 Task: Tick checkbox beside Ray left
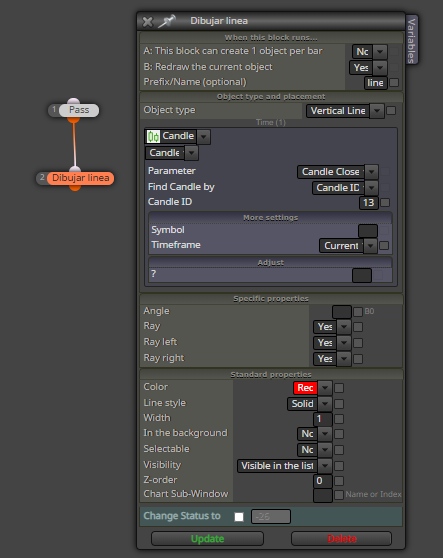[358, 343]
